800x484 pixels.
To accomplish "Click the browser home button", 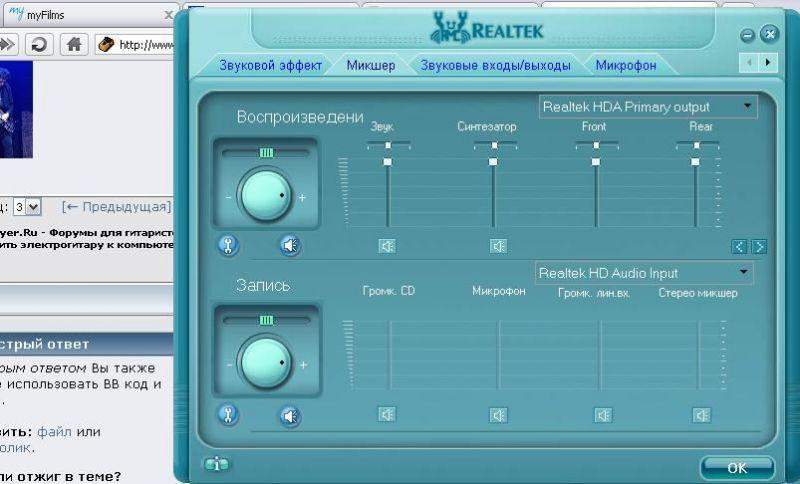I will click(73, 44).
